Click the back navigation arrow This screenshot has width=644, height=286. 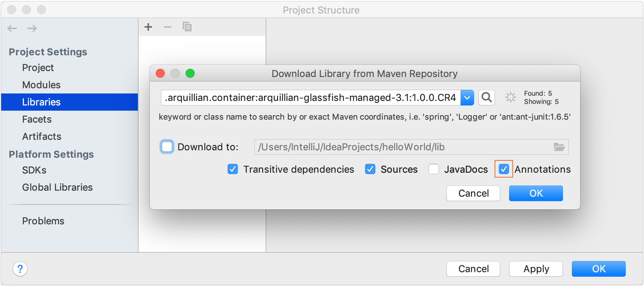pos(12,28)
